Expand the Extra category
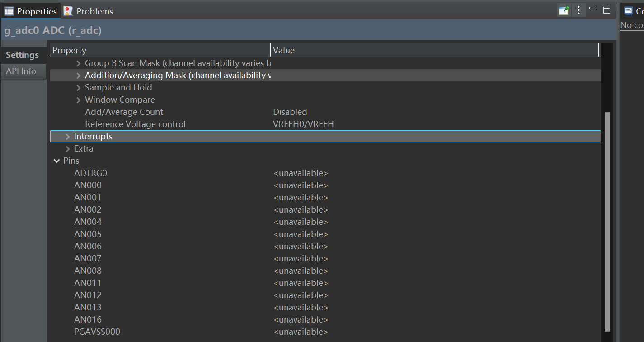Viewport: 644px width, 342px height. (68, 149)
